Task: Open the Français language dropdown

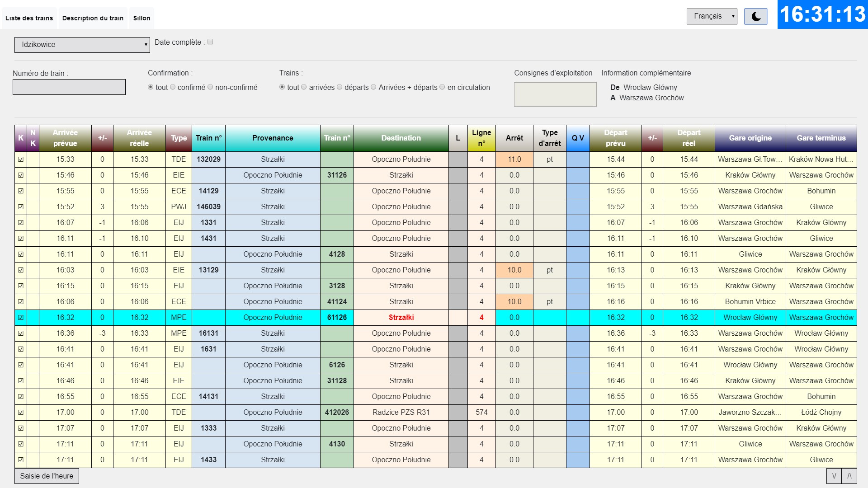Action: (x=712, y=16)
